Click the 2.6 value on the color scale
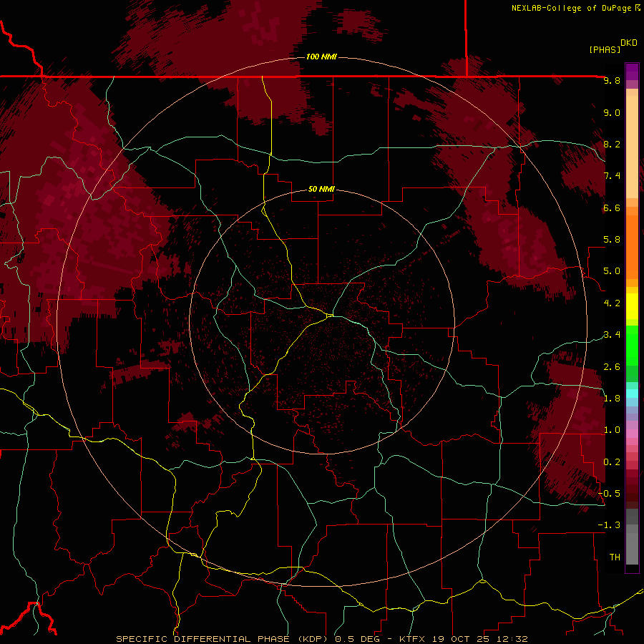 [612, 367]
